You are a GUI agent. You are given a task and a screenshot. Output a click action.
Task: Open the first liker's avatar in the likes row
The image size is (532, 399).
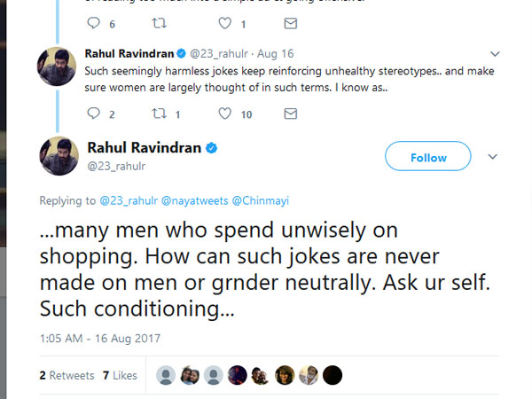tap(165, 375)
